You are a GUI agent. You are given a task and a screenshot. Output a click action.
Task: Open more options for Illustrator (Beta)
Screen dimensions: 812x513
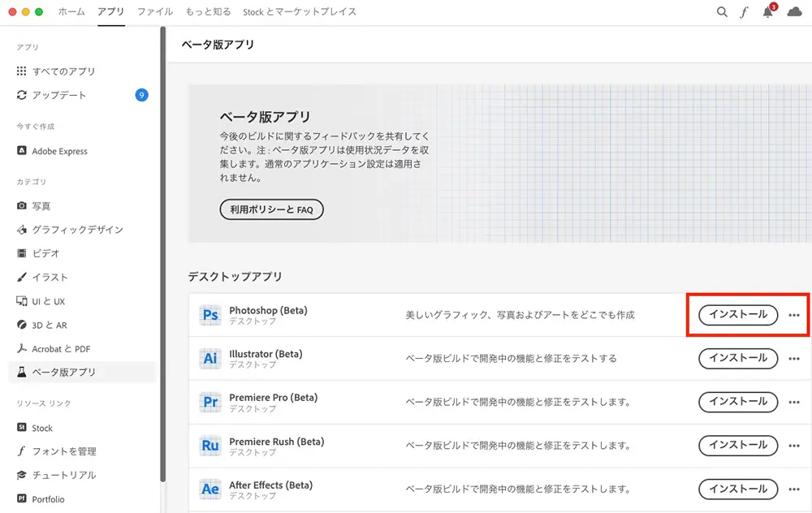(x=794, y=358)
